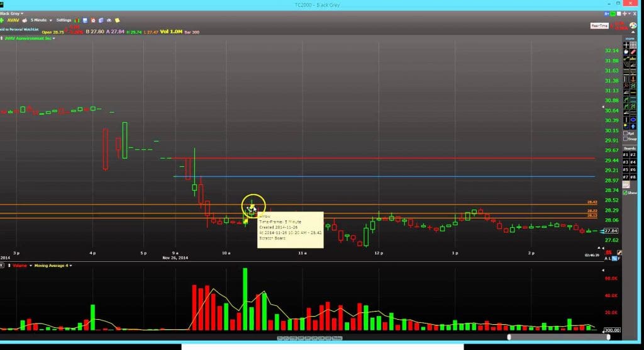Enable the Rpt checkbox

(x=626, y=133)
